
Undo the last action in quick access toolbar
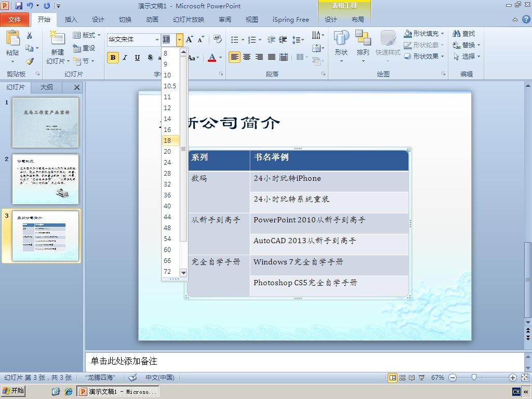(30, 5)
